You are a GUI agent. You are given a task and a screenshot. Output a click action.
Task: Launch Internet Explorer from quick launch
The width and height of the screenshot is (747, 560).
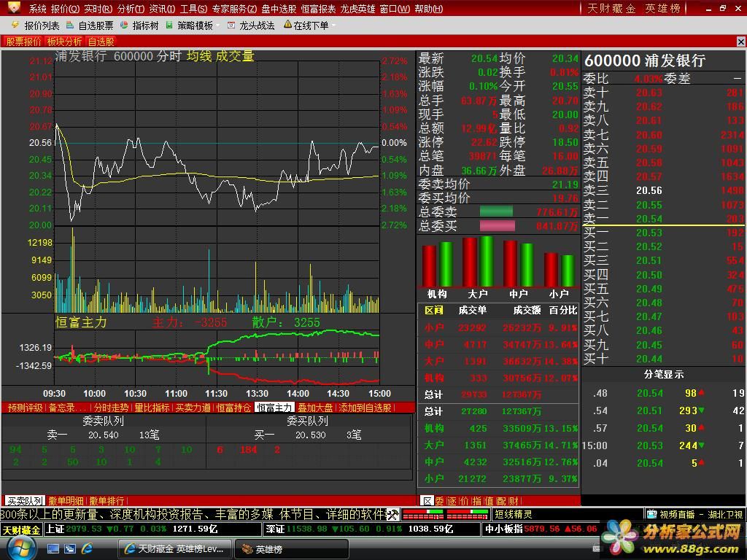coord(88,549)
